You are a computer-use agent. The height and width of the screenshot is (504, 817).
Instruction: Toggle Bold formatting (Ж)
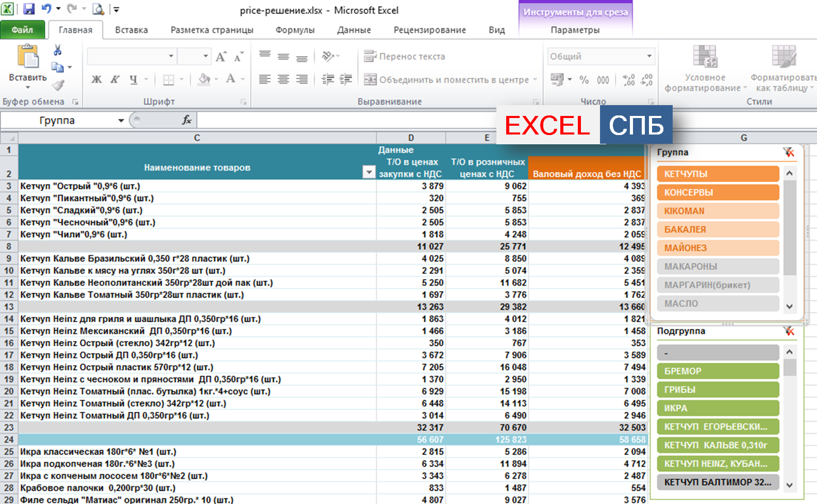(x=96, y=79)
